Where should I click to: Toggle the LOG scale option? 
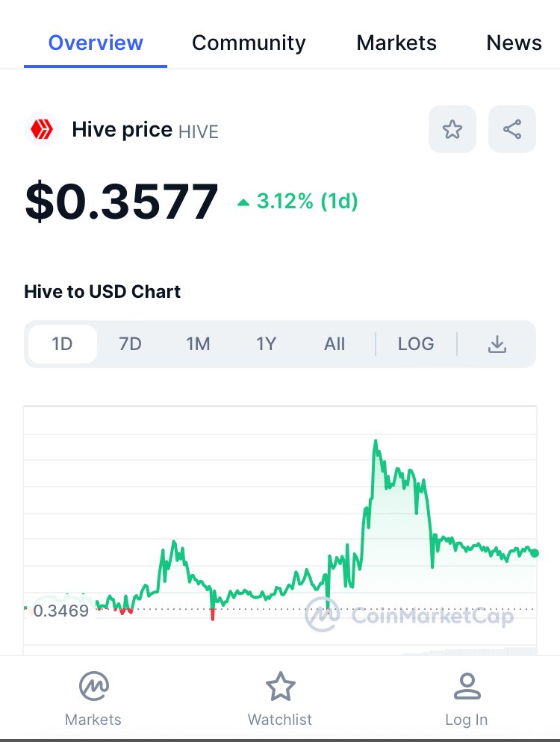pyautogui.click(x=416, y=344)
